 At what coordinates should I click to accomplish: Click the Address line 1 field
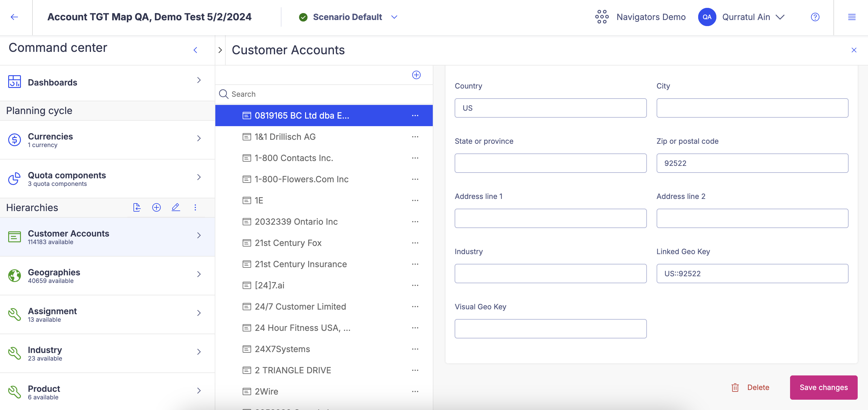550,218
